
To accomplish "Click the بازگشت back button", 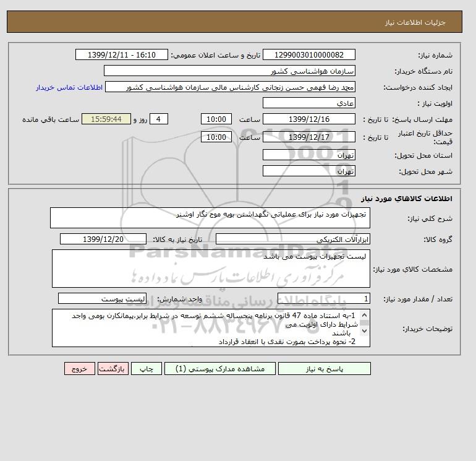I will (x=113, y=368).
